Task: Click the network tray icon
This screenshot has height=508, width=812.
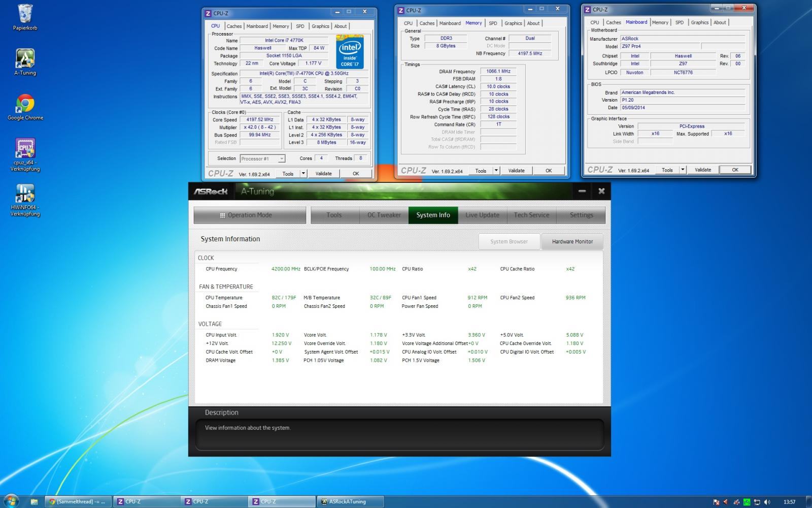Action: point(757,502)
